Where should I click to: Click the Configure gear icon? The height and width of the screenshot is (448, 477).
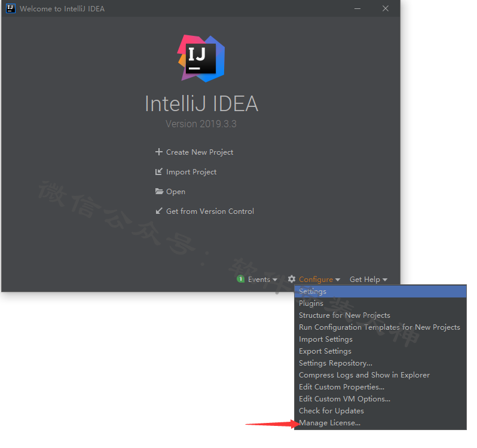click(292, 279)
